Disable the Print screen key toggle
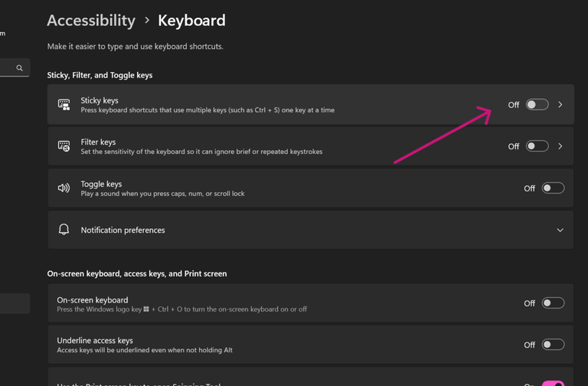 pos(553,383)
